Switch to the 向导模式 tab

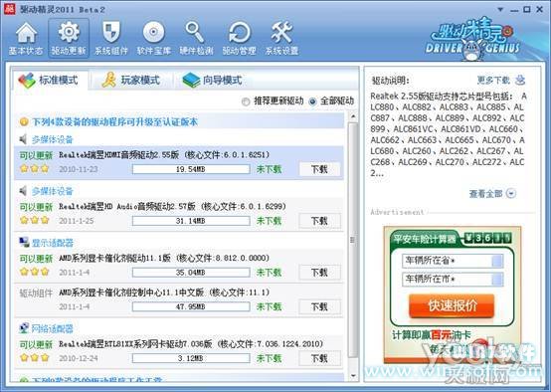[212, 81]
